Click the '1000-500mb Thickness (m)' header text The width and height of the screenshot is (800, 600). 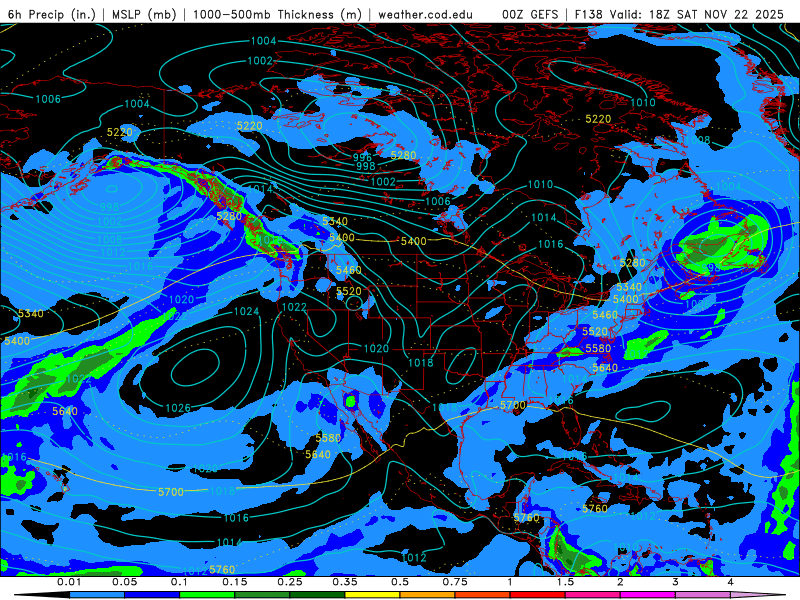(277, 14)
